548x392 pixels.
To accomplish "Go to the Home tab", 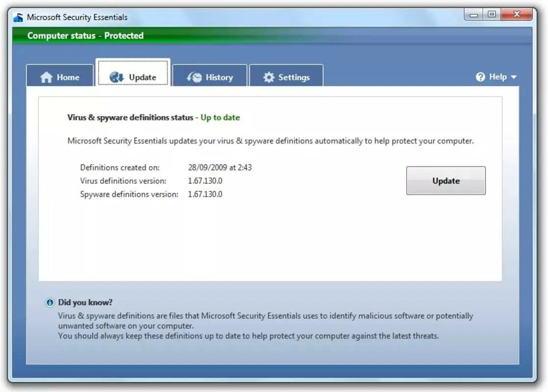I will (x=60, y=77).
